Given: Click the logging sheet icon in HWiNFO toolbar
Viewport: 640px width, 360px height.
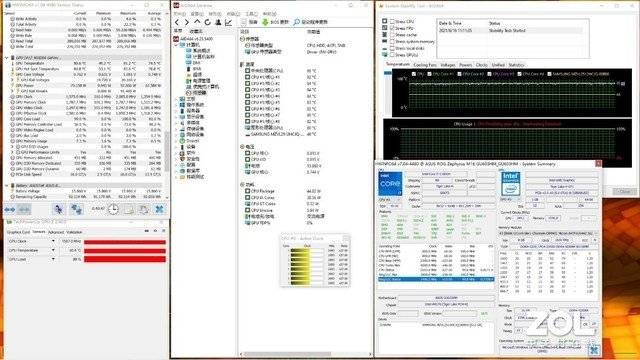Looking at the screenshot, I should click(x=129, y=210).
